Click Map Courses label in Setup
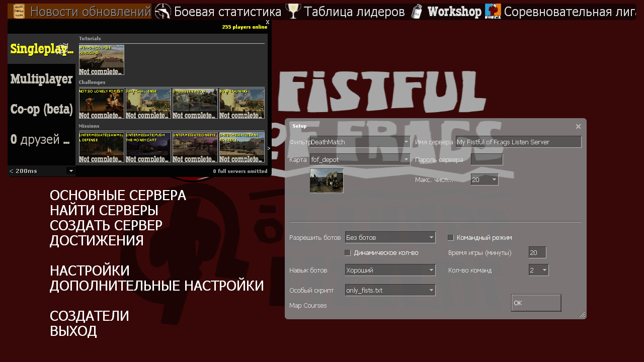The image size is (644, 362). 308,305
